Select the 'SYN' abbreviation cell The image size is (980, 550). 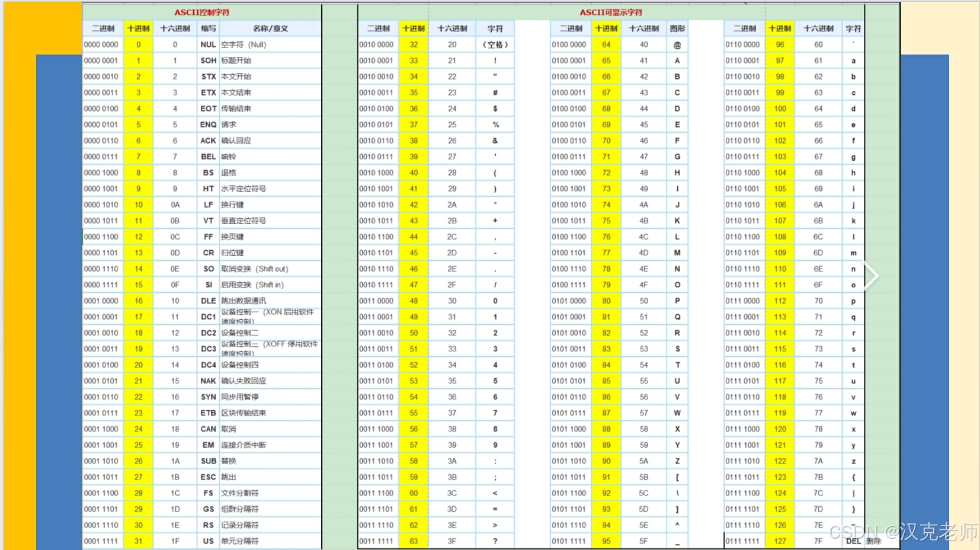coord(208,396)
